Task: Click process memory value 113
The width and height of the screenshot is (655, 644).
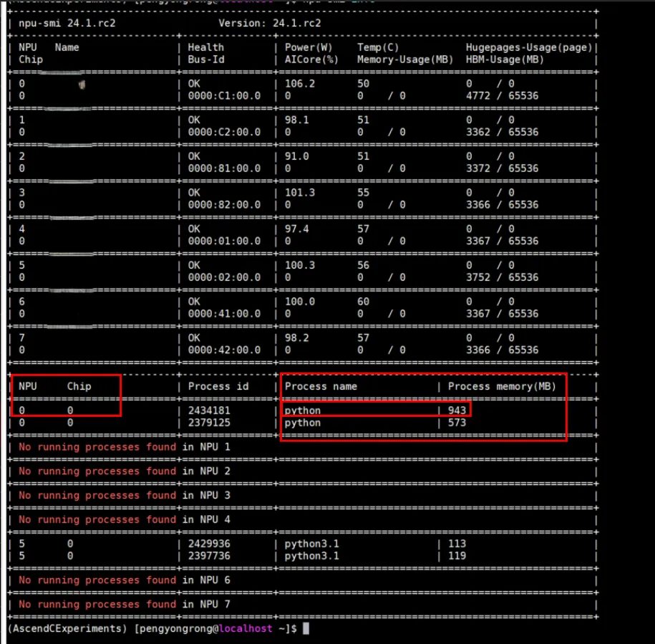Action: pos(457,544)
